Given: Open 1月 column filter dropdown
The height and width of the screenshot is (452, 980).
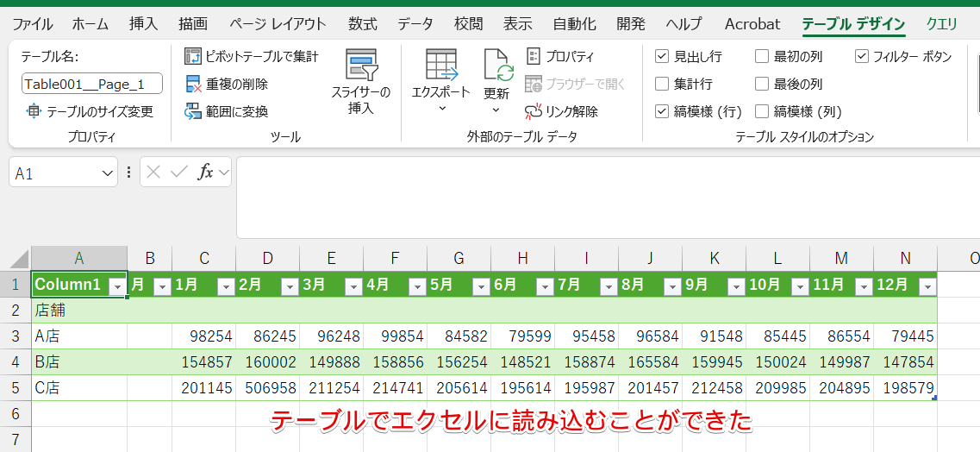Looking at the screenshot, I should coord(226,286).
